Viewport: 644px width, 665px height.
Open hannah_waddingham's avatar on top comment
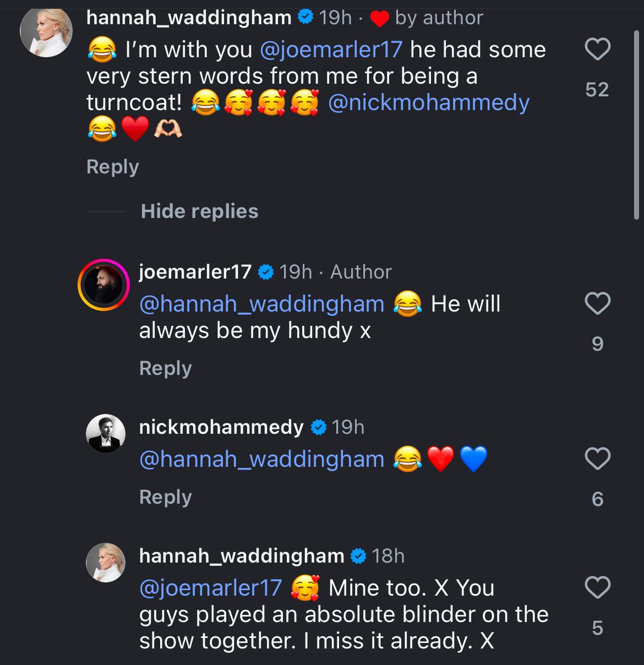pyautogui.click(x=47, y=33)
